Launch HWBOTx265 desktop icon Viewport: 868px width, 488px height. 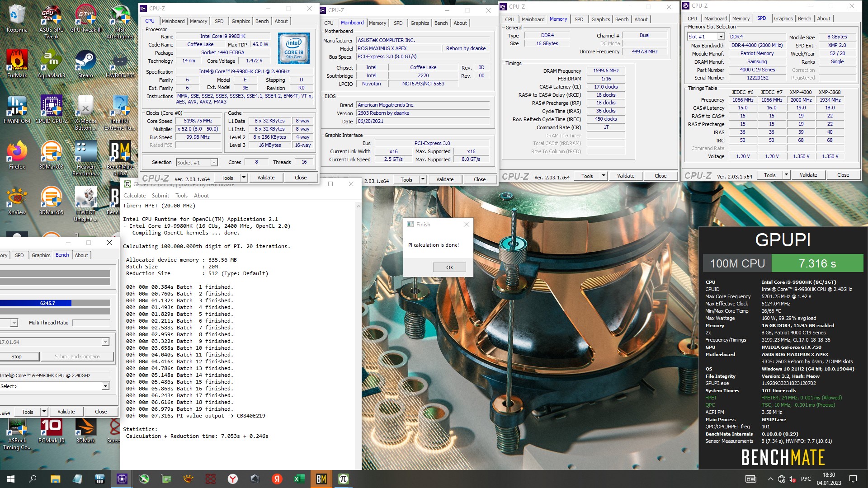pos(120,64)
